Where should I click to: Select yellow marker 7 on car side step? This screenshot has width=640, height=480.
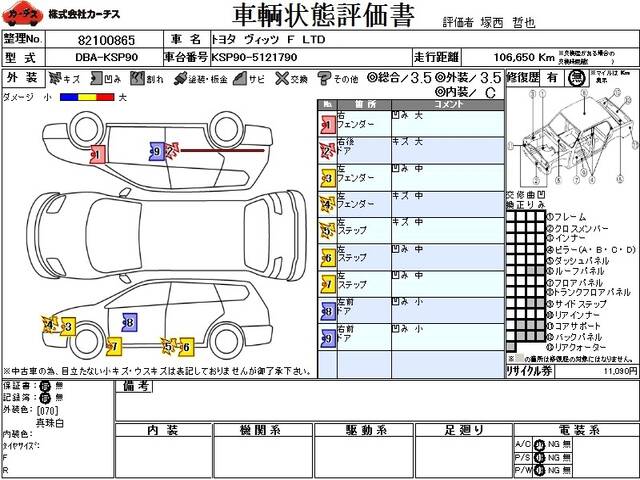114,347
